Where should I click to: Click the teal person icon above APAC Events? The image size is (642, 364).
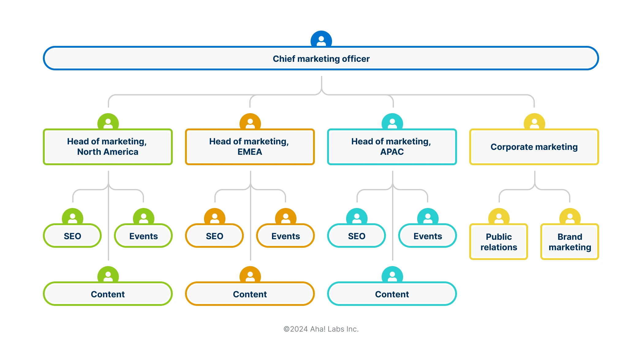(x=428, y=217)
